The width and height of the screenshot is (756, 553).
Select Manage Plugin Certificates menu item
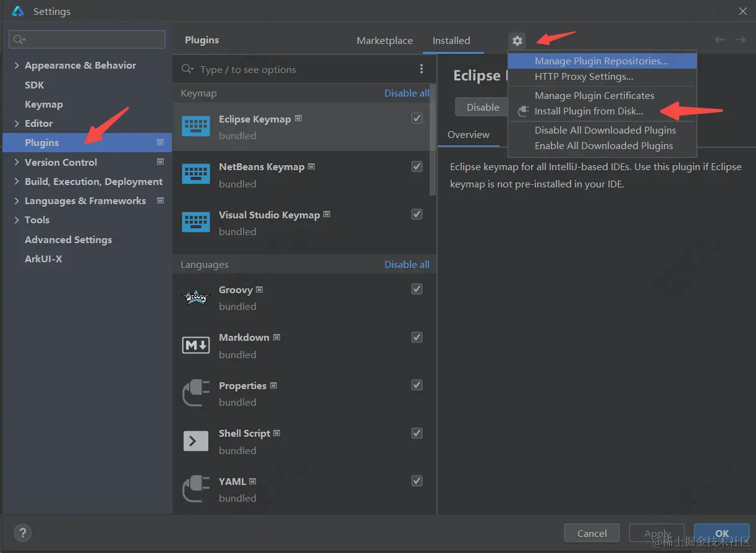pyautogui.click(x=602, y=95)
